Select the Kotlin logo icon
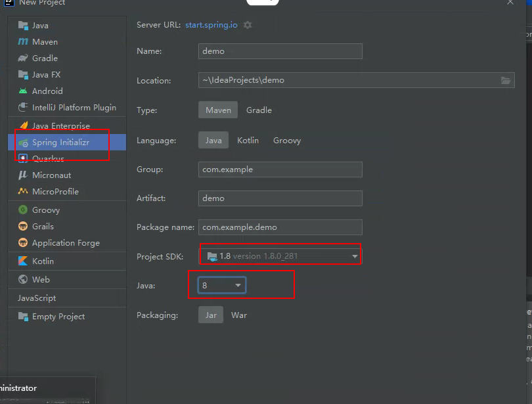Image resolution: width=532 pixels, height=404 pixels. 23,261
